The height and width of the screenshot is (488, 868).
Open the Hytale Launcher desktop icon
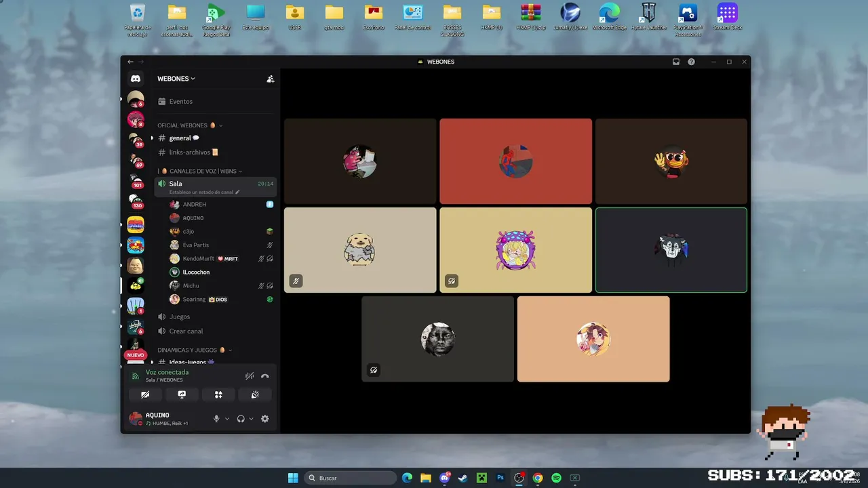click(648, 17)
